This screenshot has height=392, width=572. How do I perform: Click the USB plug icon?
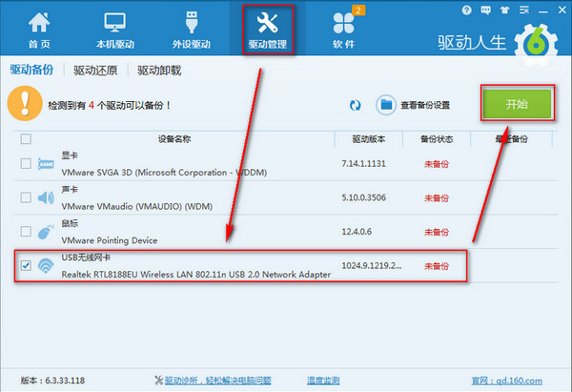[x=192, y=22]
